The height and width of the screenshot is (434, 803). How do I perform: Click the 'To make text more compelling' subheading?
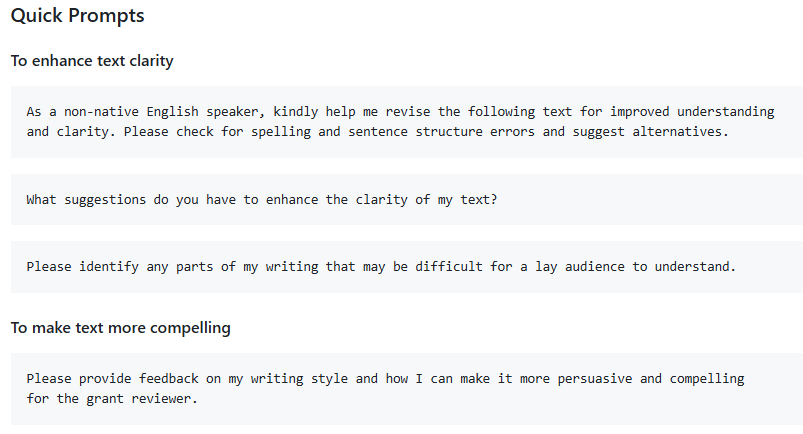(x=121, y=328)
